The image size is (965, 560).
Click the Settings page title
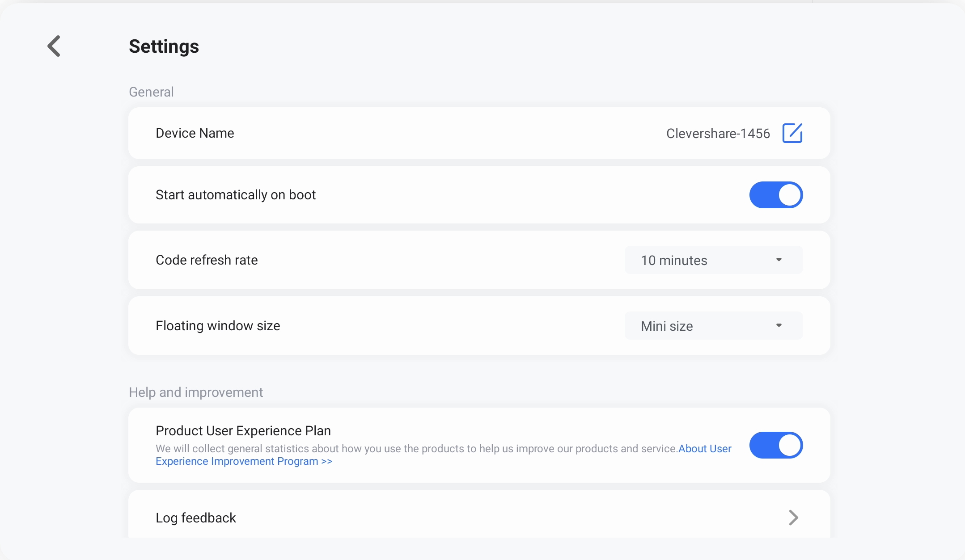click(164, 46)
